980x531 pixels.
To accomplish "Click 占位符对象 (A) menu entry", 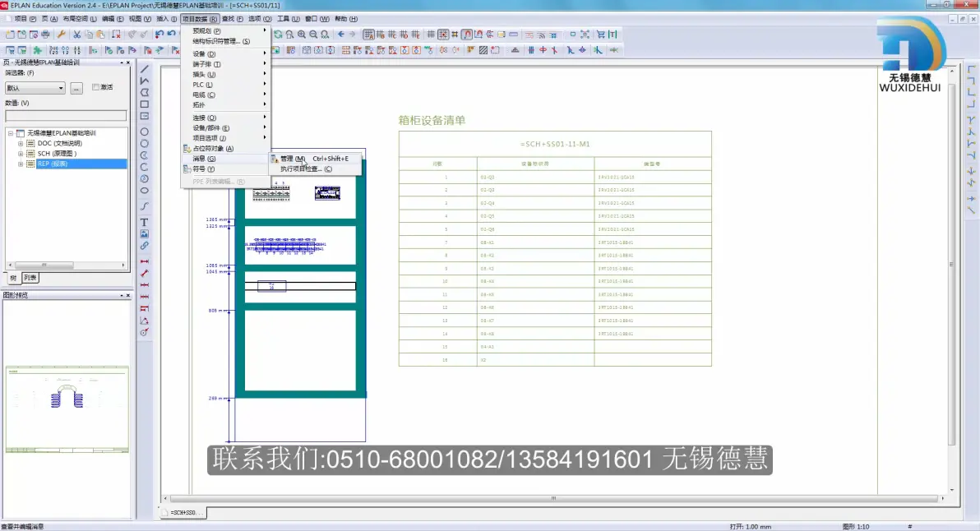I will [225, 148].
